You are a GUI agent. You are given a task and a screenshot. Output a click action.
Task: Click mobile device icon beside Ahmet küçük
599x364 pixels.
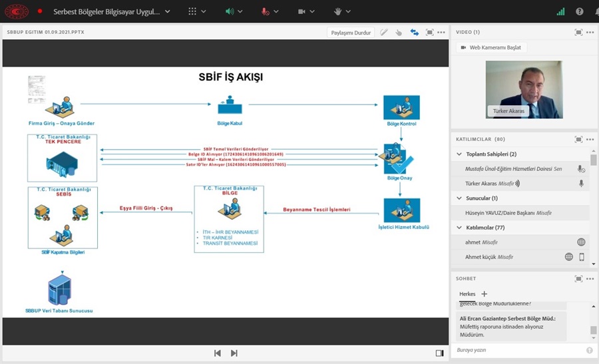pos(582,257)
